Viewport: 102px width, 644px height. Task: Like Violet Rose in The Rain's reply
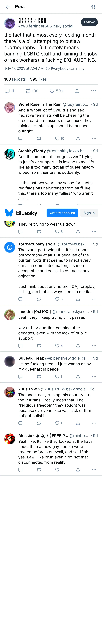57,139
